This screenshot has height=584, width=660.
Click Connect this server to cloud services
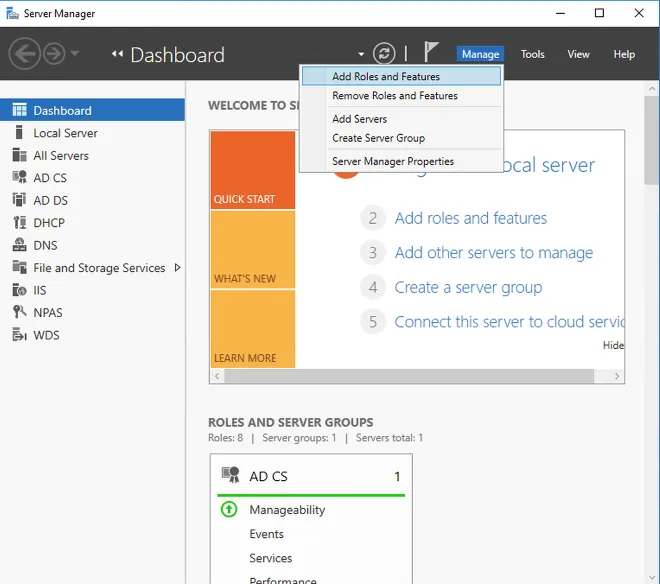509,322
